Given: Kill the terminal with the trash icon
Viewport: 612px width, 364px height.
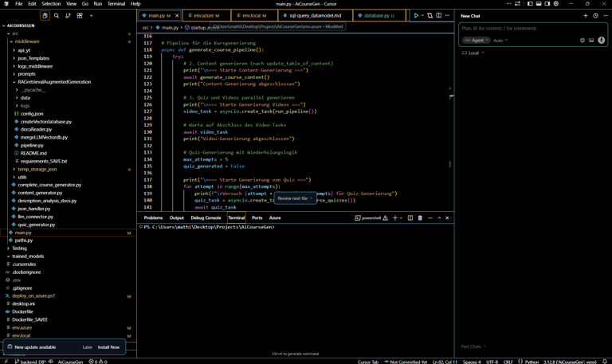Looking at the screenshot, I should point(420,217).
